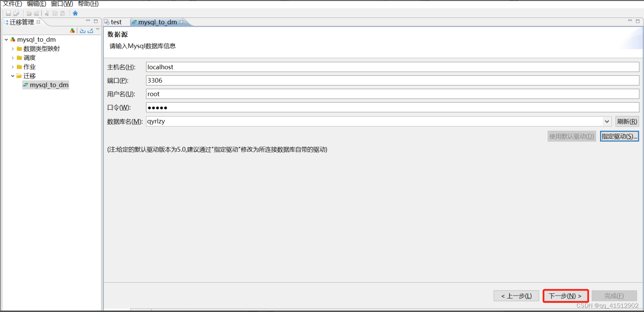
Task: Click the Undo toolbar icon
Action: coord(29,13)
